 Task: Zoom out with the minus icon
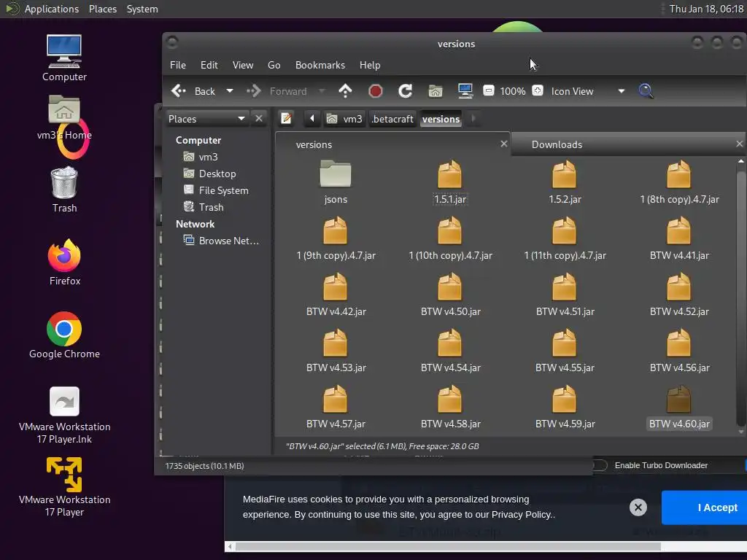tap(489, 91)
